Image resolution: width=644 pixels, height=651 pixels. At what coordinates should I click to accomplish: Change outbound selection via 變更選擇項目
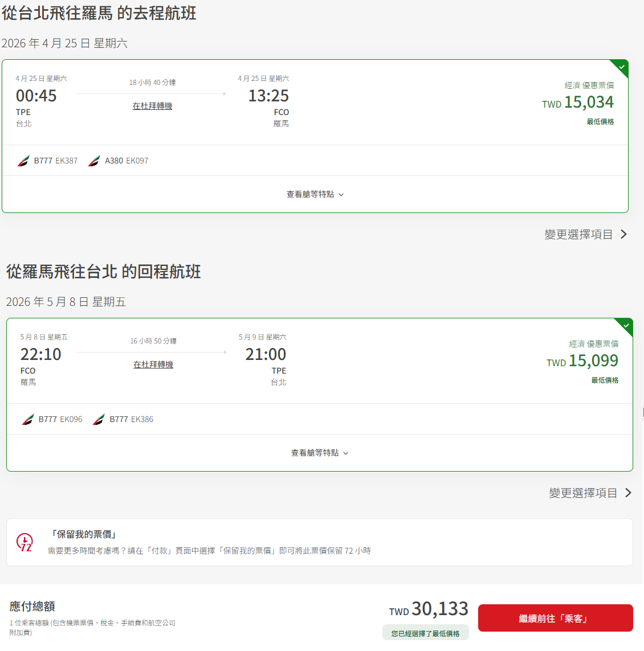578,235
